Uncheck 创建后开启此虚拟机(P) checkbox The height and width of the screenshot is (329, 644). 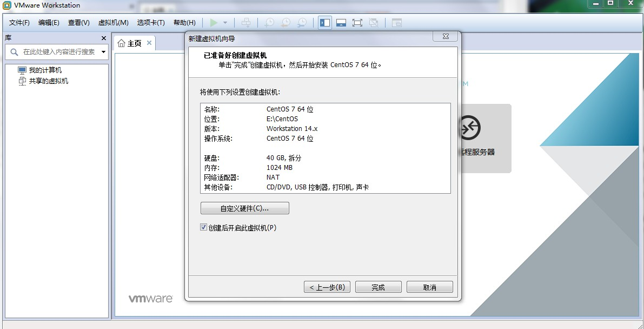click(203, 227)
